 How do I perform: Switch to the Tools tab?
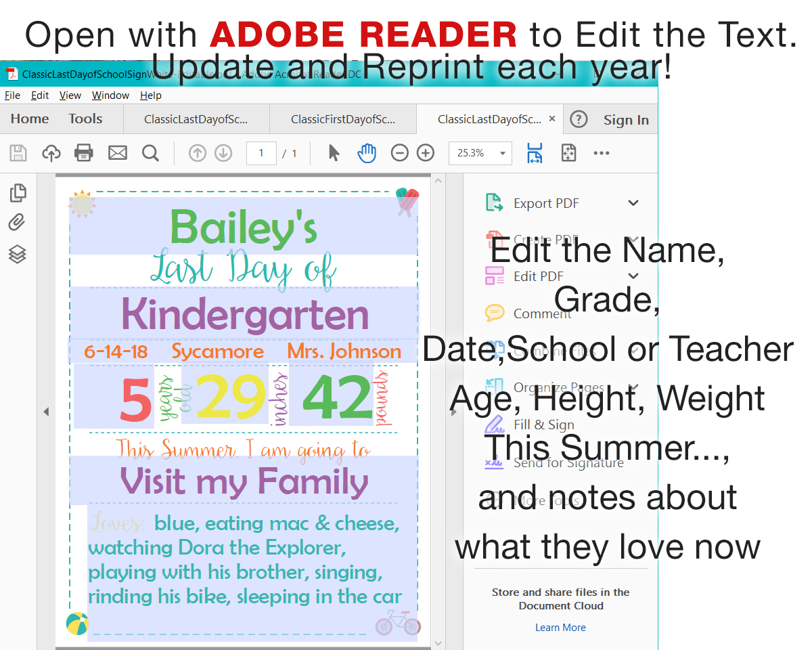pyautogui.click(x=85, y=119)
